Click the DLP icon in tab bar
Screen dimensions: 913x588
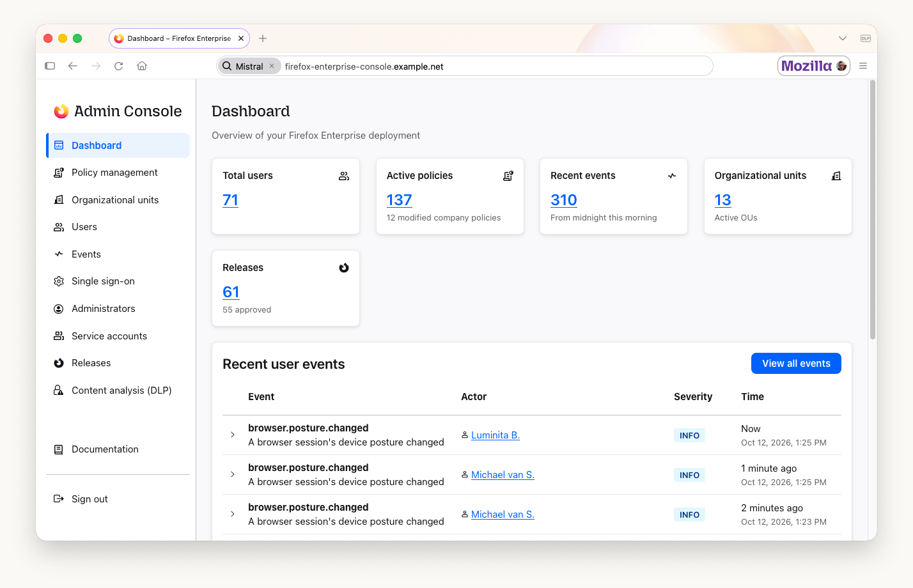tap(866, 38)
